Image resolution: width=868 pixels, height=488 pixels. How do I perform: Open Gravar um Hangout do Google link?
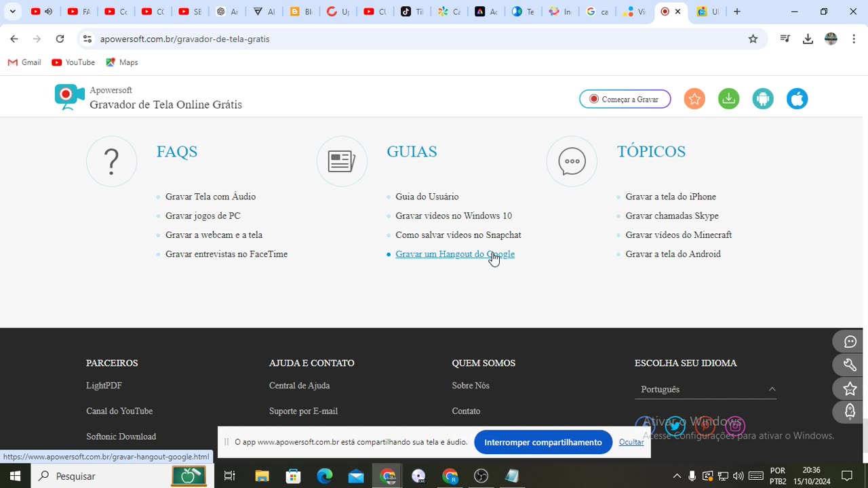click(x=455, y=254)
